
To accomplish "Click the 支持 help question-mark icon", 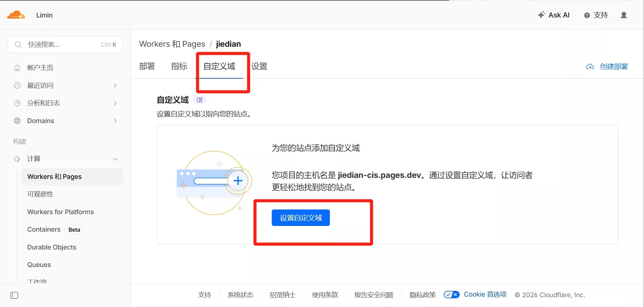I will click(587, 15).
